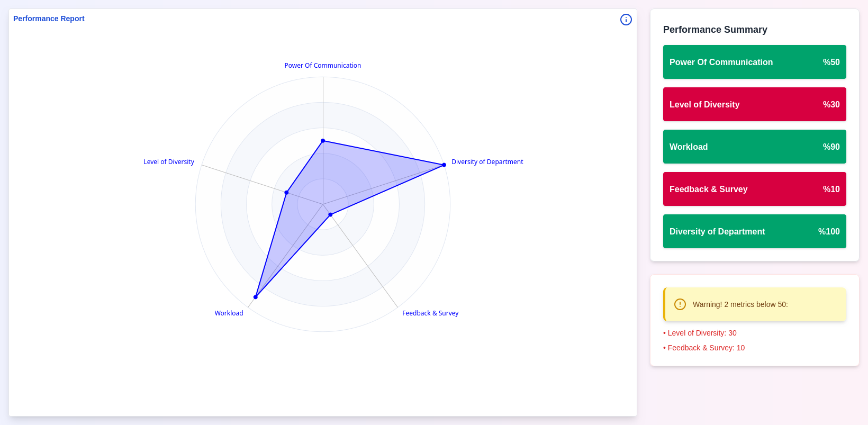Click the Diversity of Department data point

point(444,165)
